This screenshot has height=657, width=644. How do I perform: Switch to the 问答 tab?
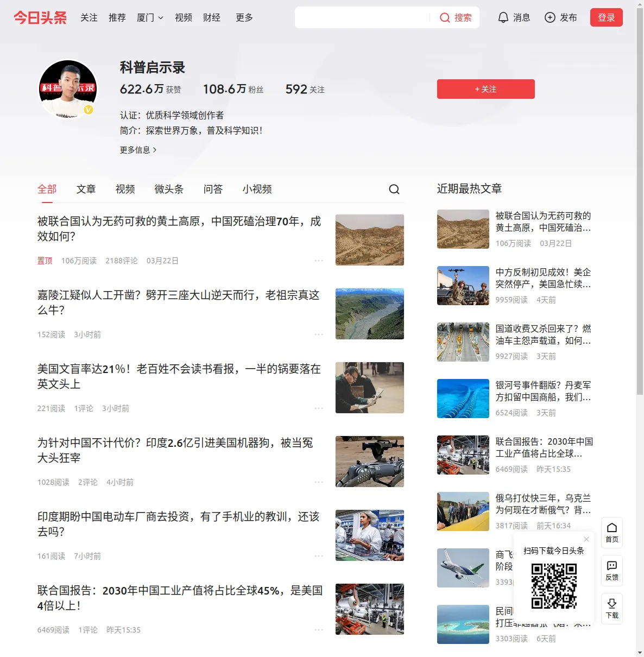tap(213, 189)
